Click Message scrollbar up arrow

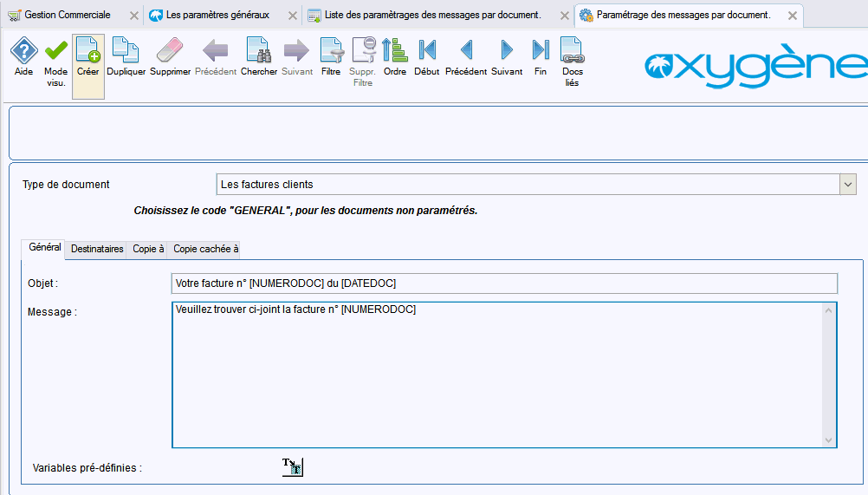pos(829,310)
